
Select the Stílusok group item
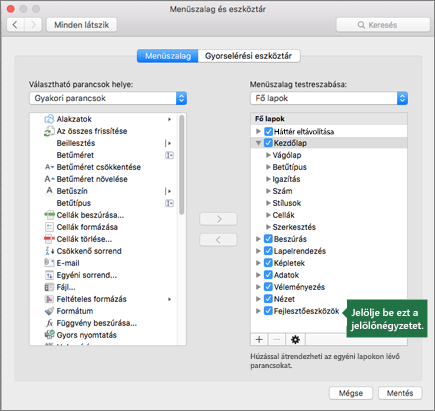tap(287, 203)
